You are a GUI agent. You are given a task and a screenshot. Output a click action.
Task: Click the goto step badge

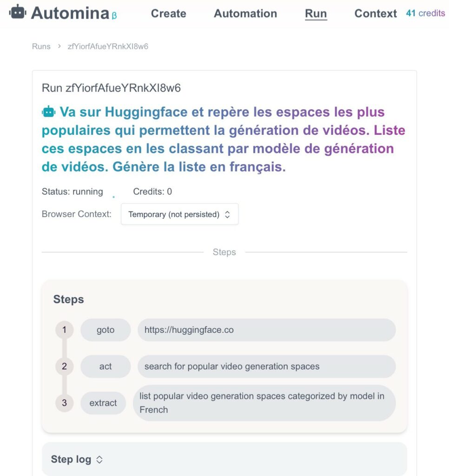point(106,330)
